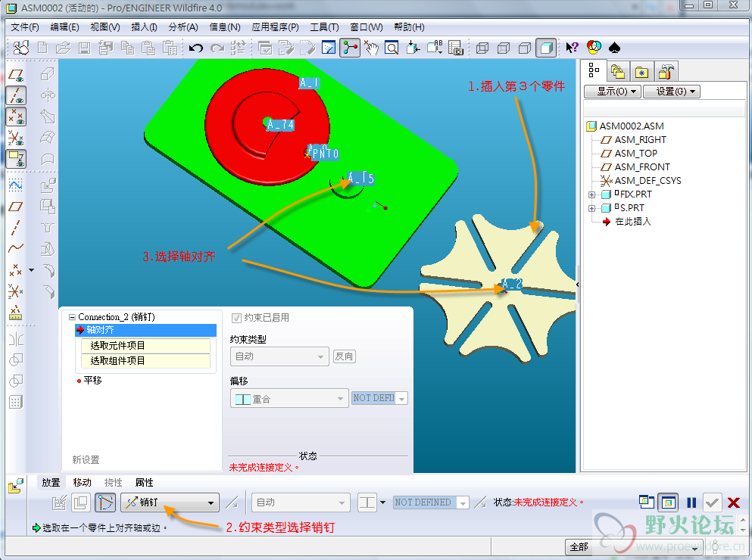Open the 分析(A) menu
752x560 pixels.
(x=183, y=26)
